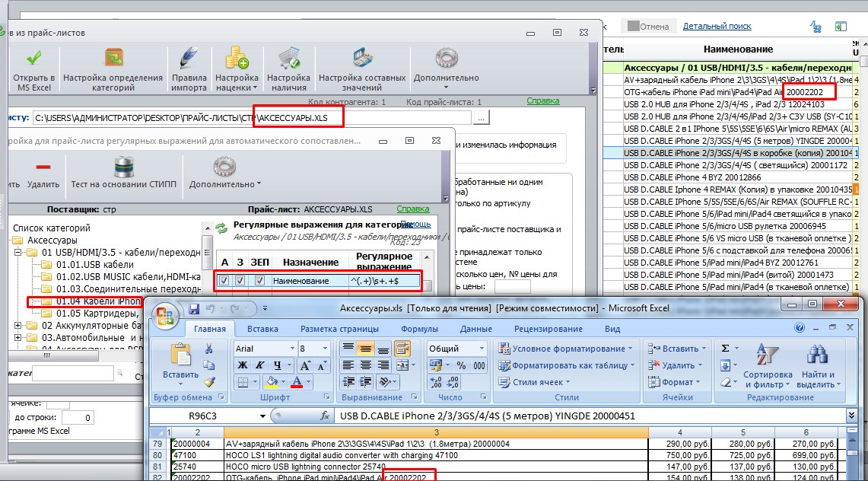
Task: Switch to Excel 'Формулы' tab
Action: (420, 329)
